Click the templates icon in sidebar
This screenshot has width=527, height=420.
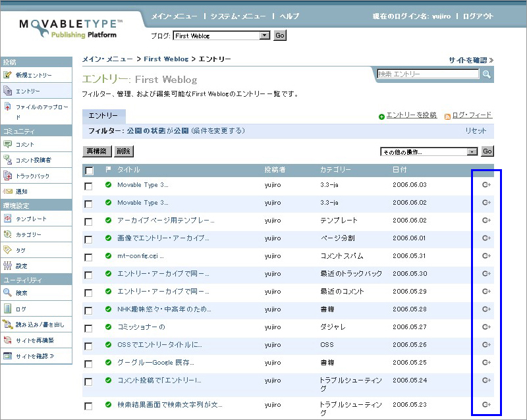[7, 219]
